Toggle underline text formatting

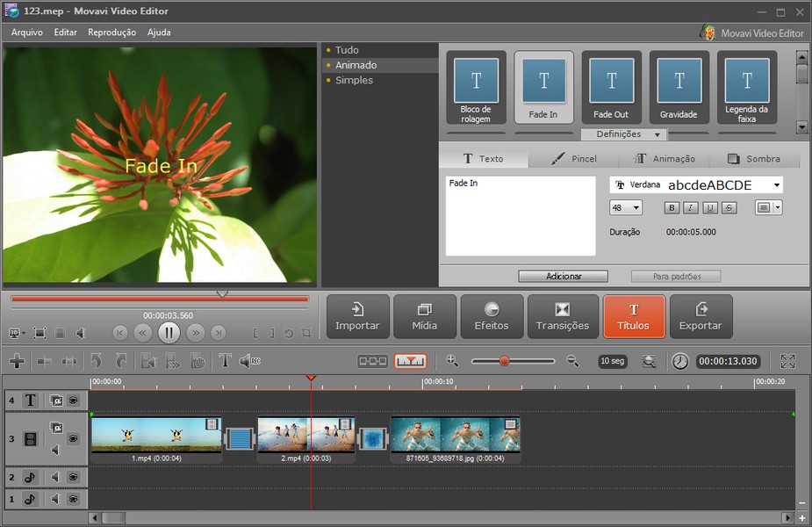[710, 208]
